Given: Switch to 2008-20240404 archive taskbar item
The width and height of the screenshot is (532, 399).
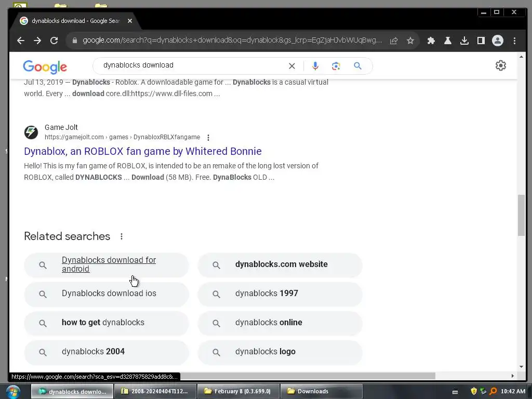Looking at the screenshot, I should [x=155, y=391].
